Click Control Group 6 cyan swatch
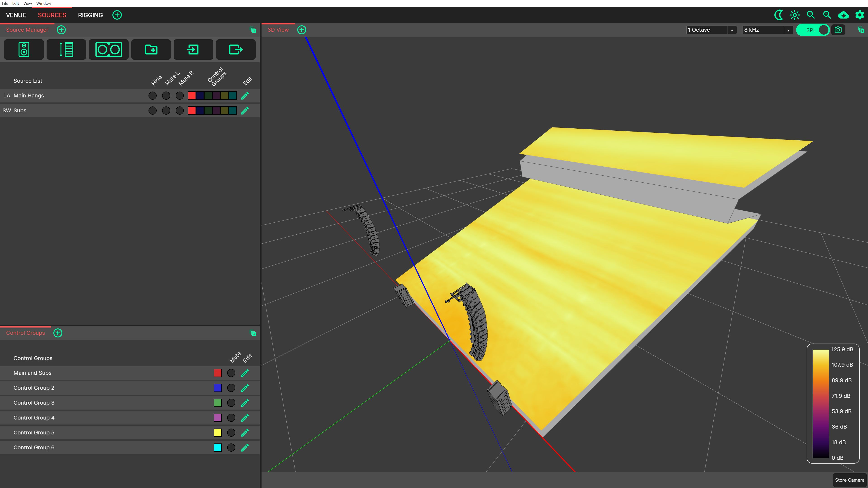 218,448
